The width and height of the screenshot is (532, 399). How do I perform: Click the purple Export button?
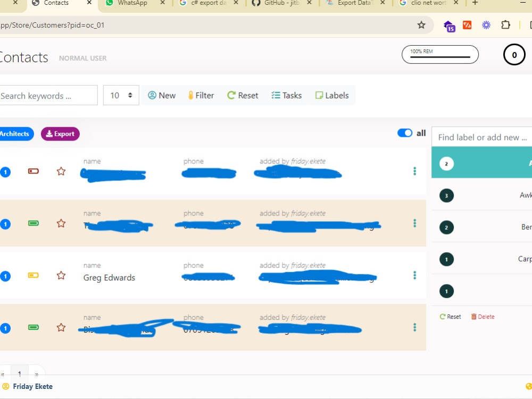[61, 134]
